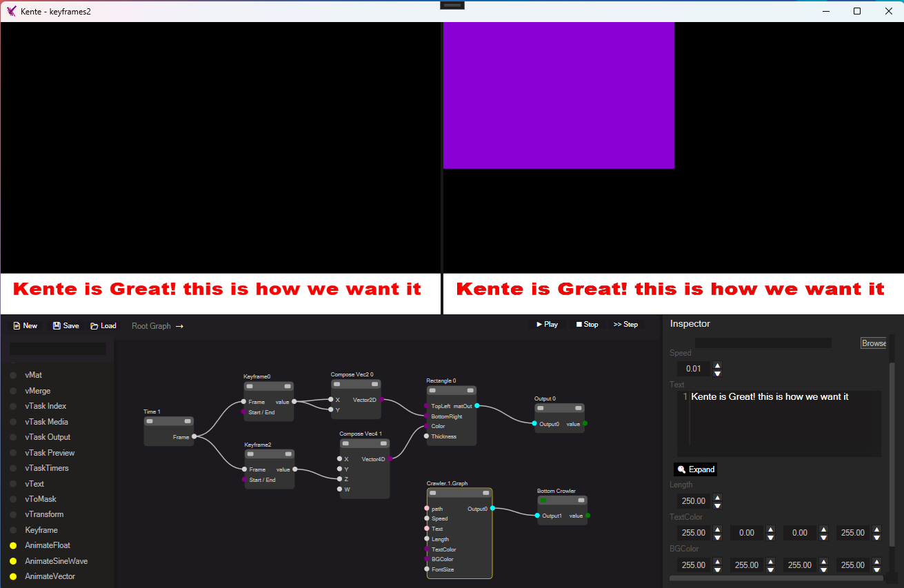This screenshot has width=904, height=588.
Task: Click the right header button of Time 1 node
Action: tap(188, 421)
